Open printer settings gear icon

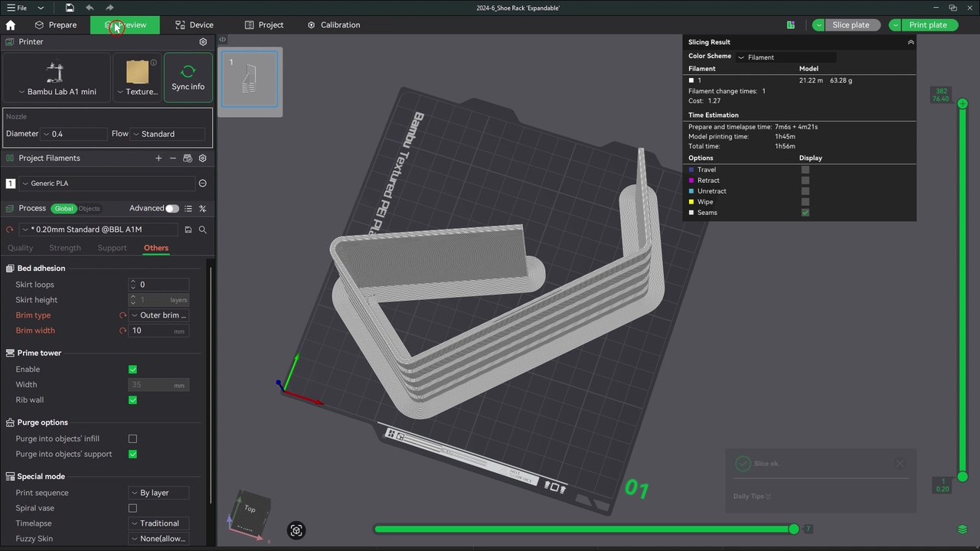click(203, 42)
